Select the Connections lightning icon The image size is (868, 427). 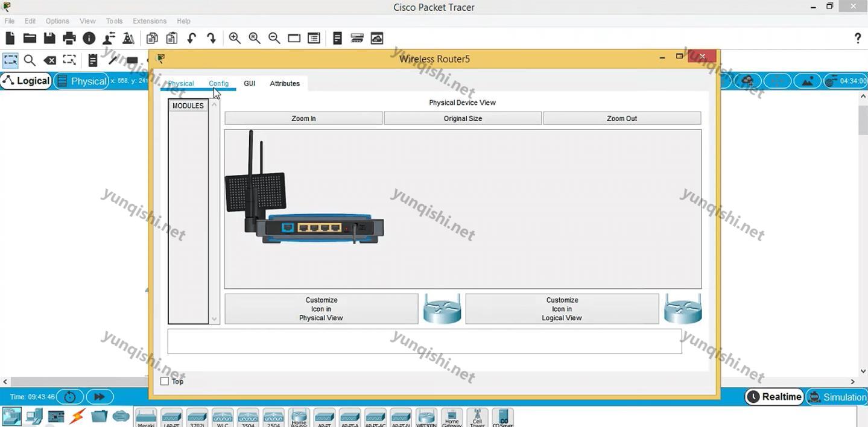(78, 416)
